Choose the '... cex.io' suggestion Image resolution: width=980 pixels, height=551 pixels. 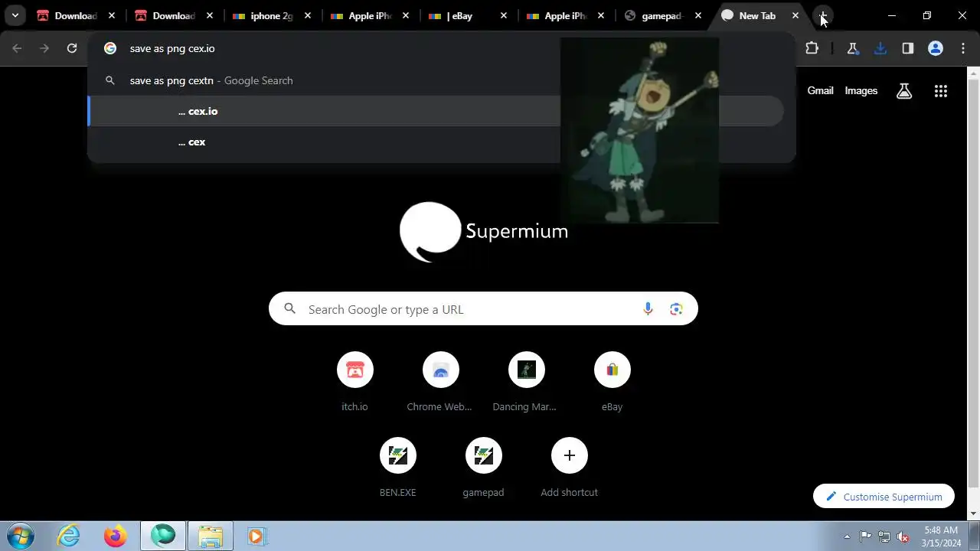(x=436, y=111)
